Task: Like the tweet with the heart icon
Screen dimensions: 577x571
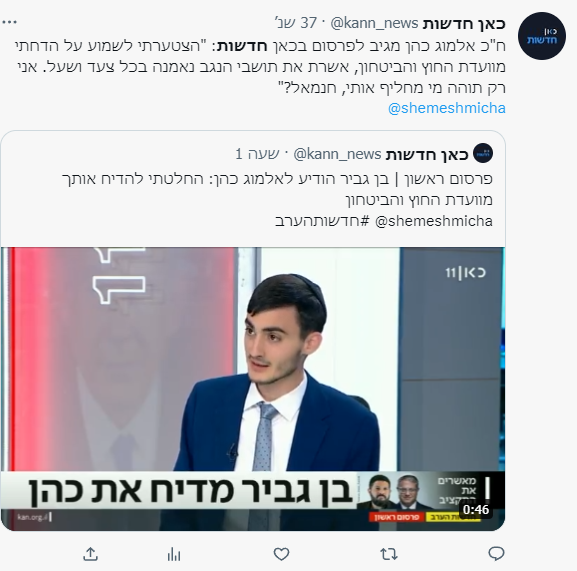Action: [x=281, y=554]
